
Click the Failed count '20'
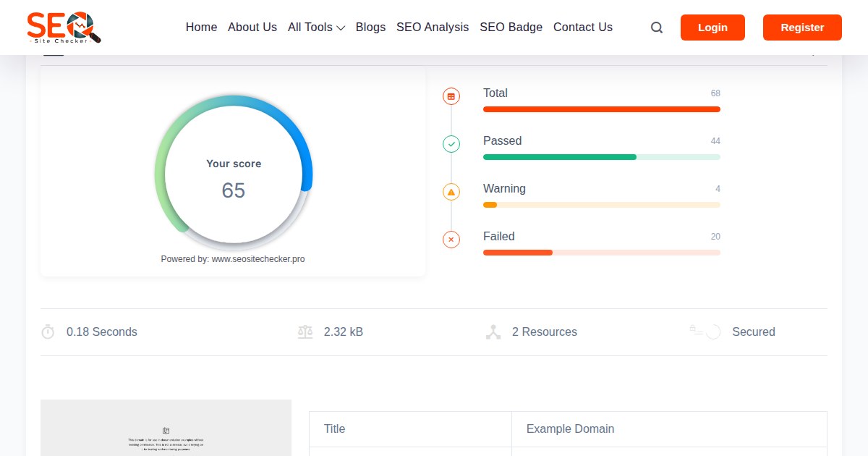click(715, 237)
